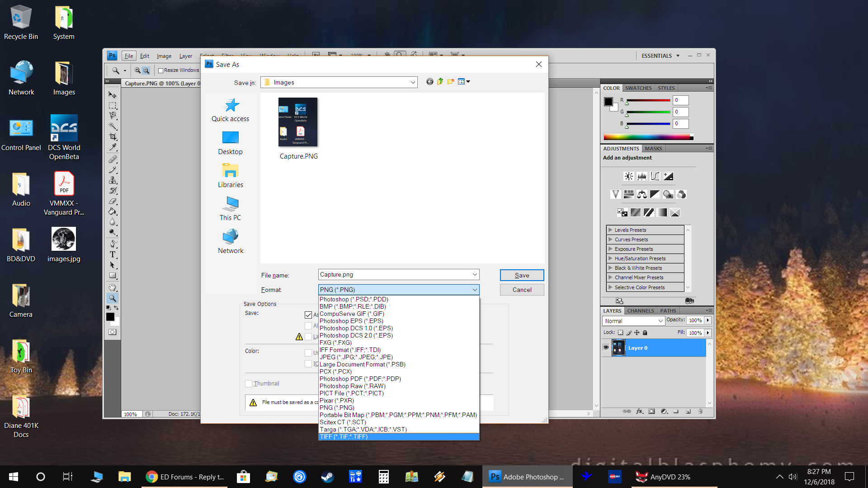The width and height of the screenshot is (868, 488).
Task: Click the Brightness/Contrast adjustment icon
Action: click(x=628, y=176)
